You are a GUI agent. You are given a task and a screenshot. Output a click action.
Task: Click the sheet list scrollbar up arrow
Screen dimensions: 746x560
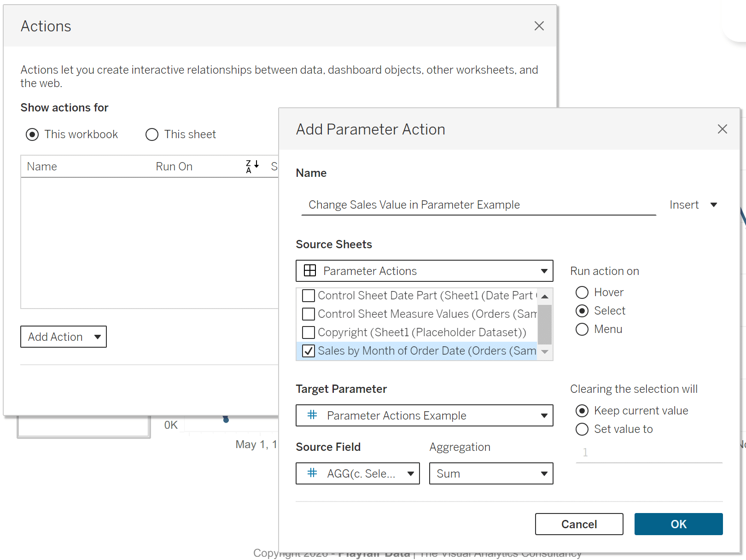(545, 296)
